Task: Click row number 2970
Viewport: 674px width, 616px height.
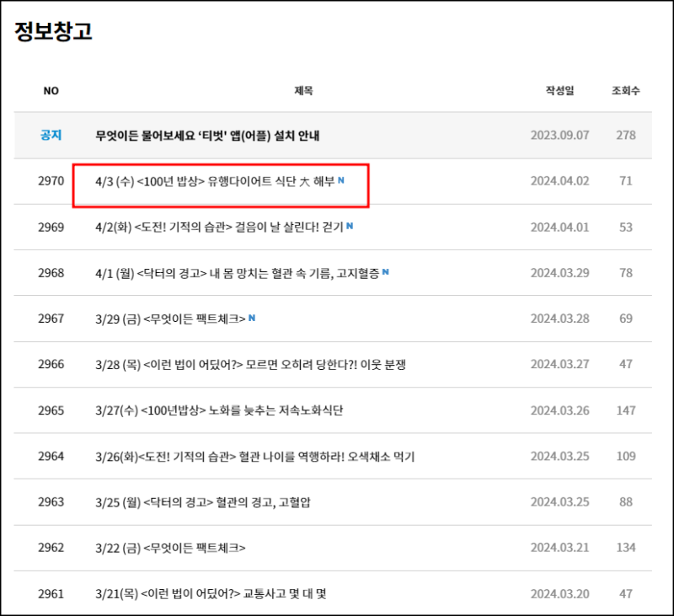Action: (51, 181)
